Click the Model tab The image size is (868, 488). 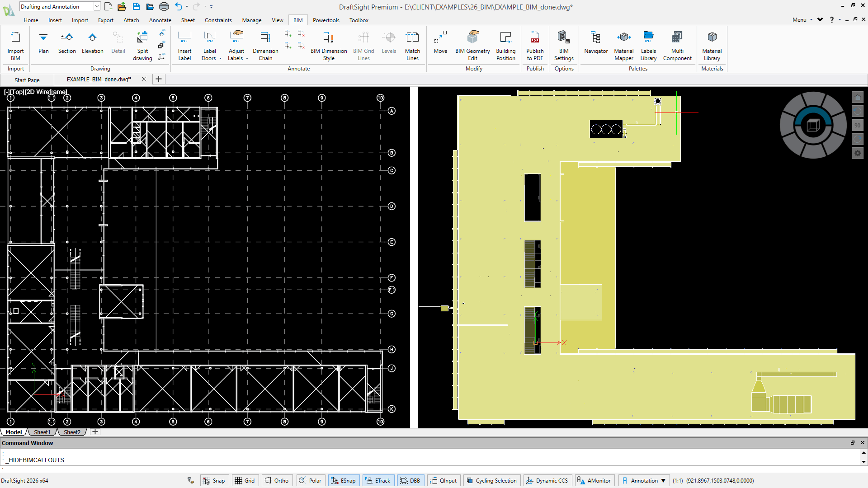[x=14, y=432]
